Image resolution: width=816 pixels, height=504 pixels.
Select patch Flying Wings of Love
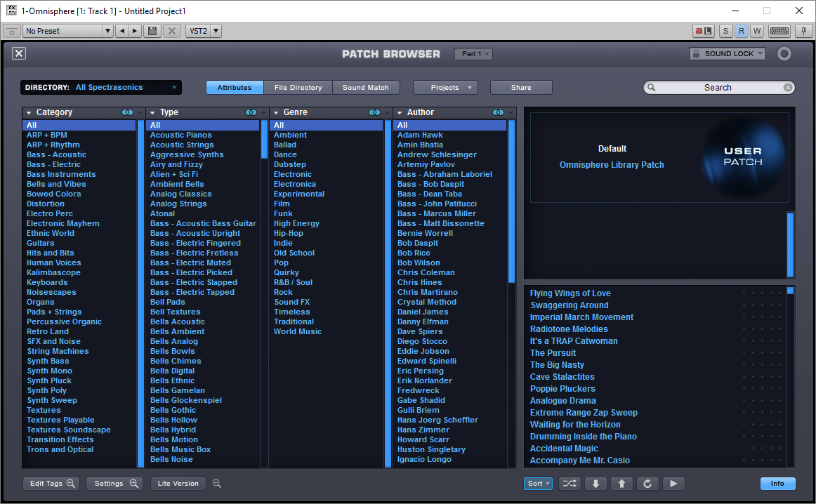click(570, 293)
